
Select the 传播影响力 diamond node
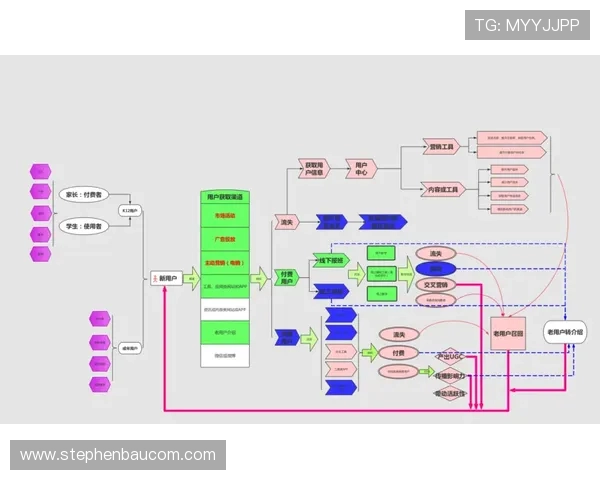(450, 375)
